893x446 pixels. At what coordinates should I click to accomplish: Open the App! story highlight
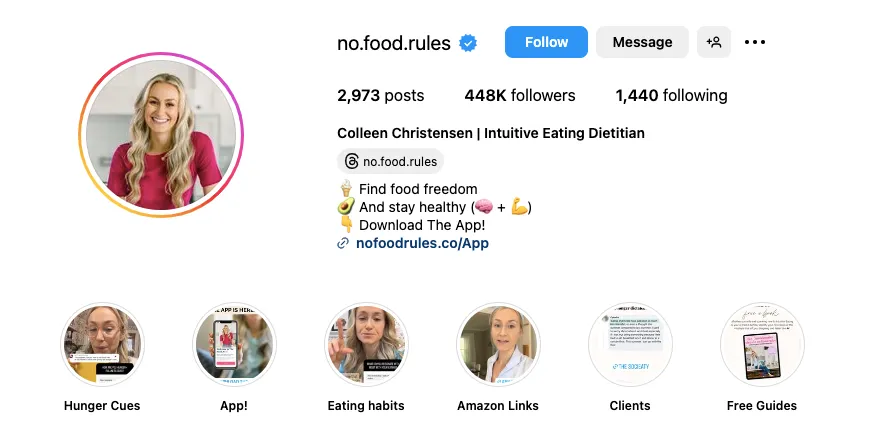coord(234,345)
